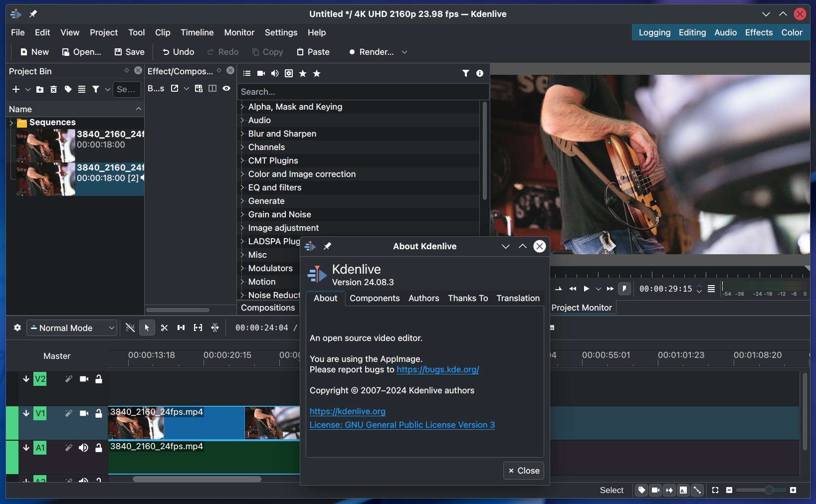Click the Project Bin filter funnel icon
816x504 pixels.
pyautogui.click(x=96, y=89)
